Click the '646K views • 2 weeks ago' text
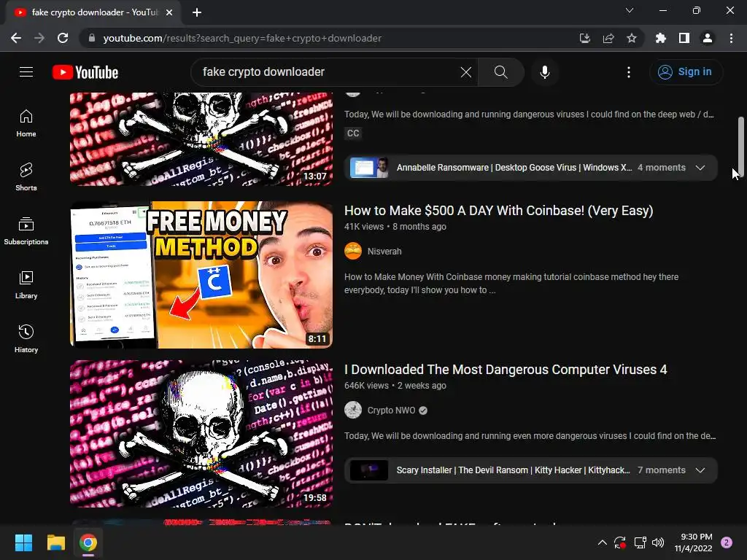The image size is (747, 560). [x=395, y=386]
